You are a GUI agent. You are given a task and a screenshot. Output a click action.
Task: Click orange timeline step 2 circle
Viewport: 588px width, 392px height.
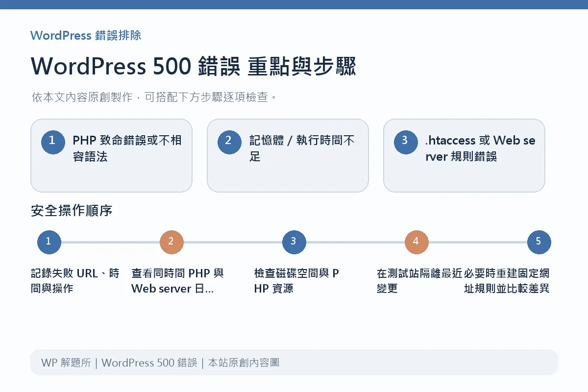click(x=171, y=242)
